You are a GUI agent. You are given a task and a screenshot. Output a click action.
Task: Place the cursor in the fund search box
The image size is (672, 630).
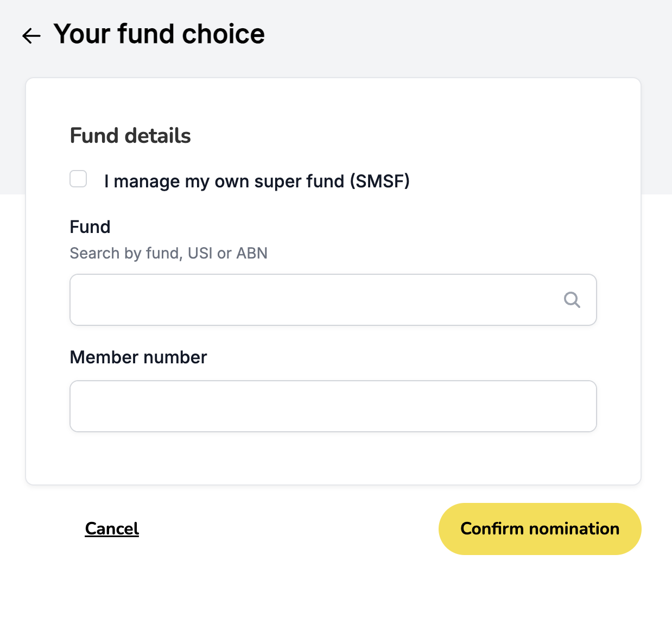tap(333, 300)
